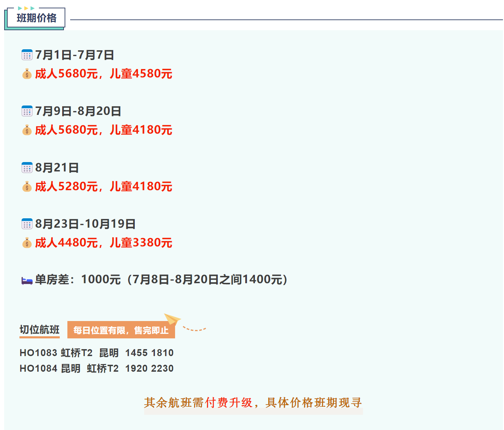This screenshot has height=430, width=504.
Task: Select the price text 成人5680元，儿童4580元
Action: (104, 74)
